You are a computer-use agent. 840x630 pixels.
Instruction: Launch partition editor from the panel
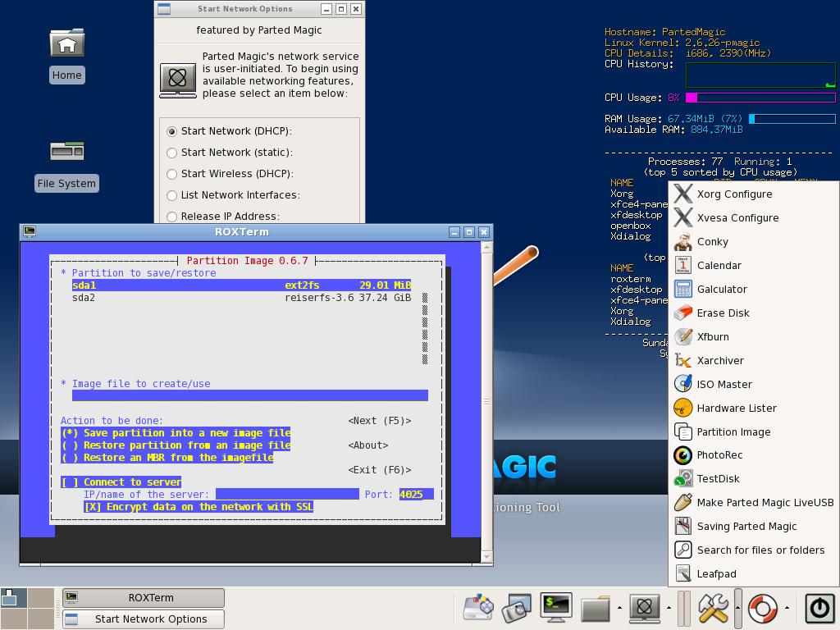click(x=478, y=608)
